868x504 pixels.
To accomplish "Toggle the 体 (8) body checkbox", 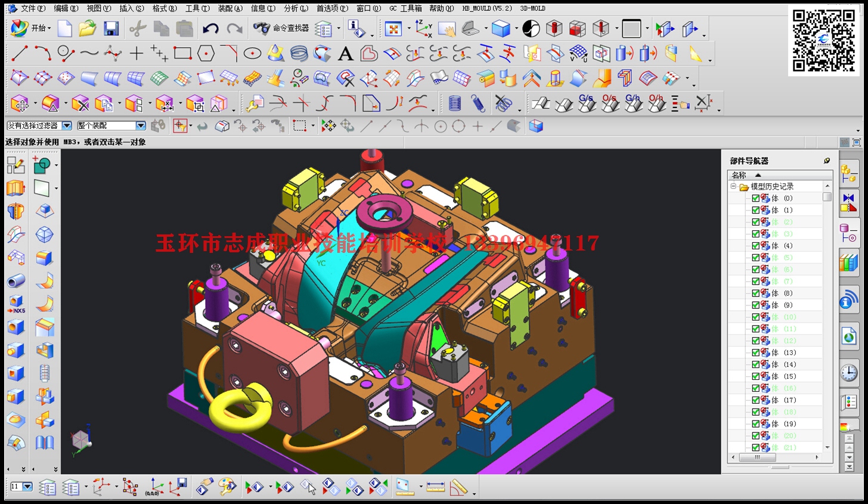I will click(756, 293).
